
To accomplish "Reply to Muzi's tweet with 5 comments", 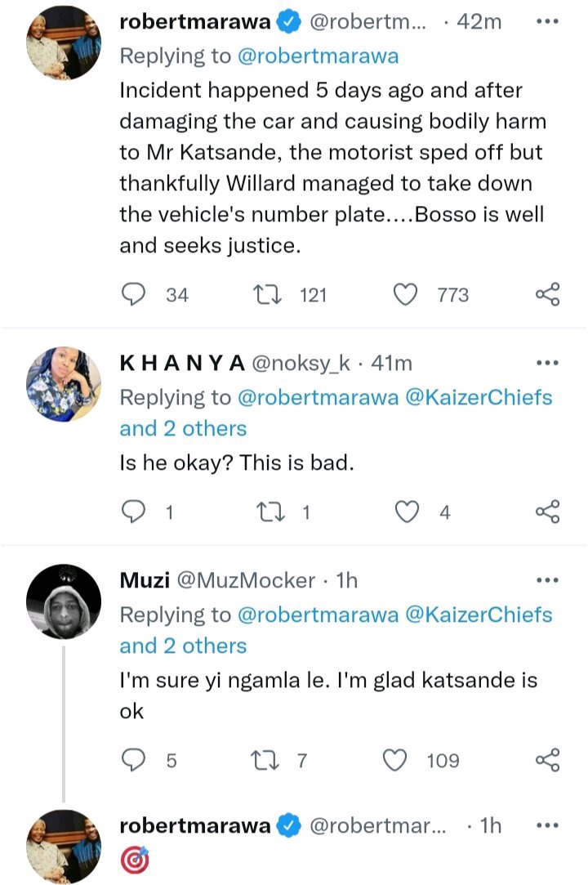I will (x=134, y=760).
